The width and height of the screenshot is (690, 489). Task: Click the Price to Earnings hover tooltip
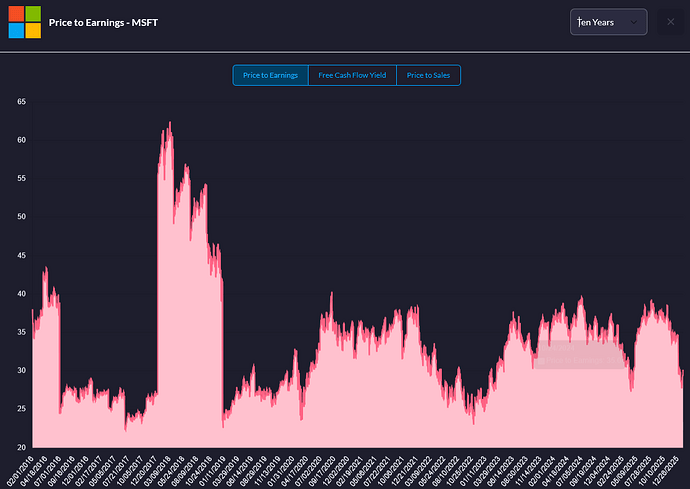580,354
